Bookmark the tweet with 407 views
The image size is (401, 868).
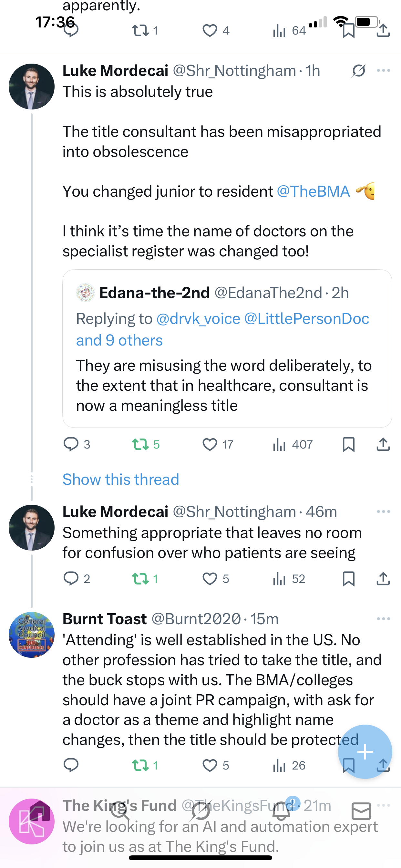tap(348, 444)
